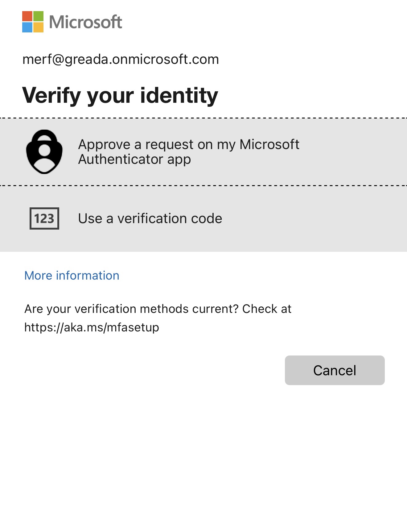Click the 123 verification code icon
407x532 pixels.
[44, 218]
